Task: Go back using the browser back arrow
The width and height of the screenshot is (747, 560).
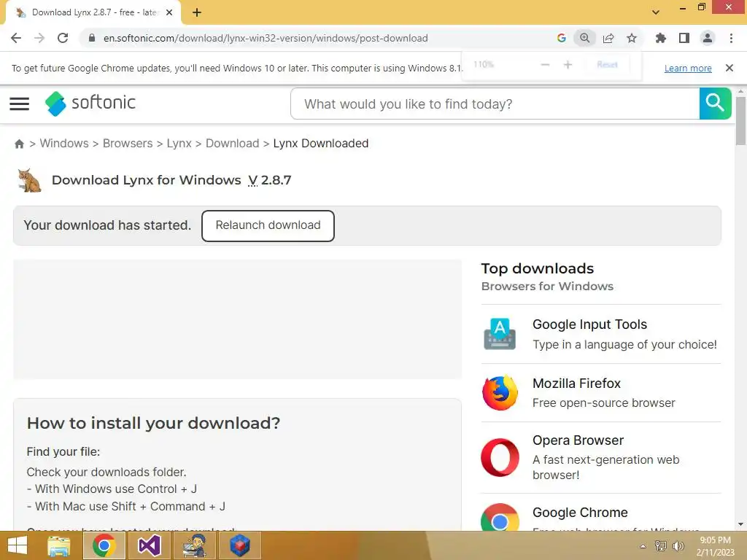Action: [16, 38]
